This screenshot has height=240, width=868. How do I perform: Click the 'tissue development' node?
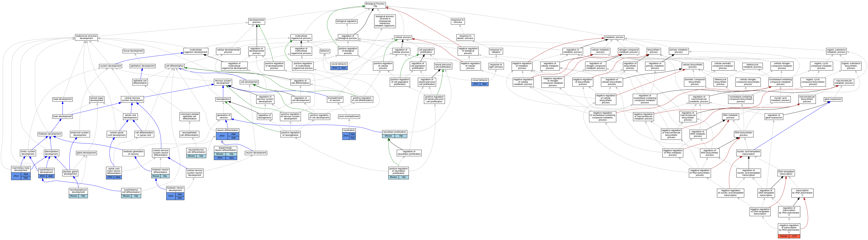pos(133,51)
